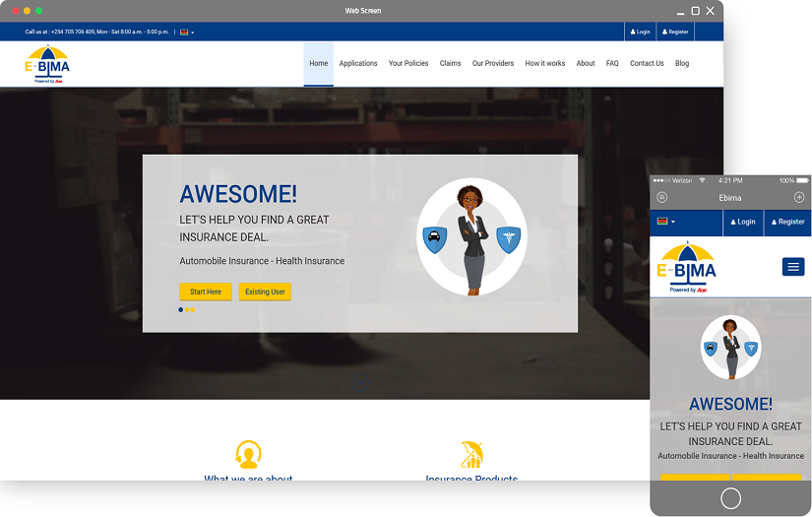This screenshot has width=812, height=517.
Task: Click the Insurance Products umbrella family icon
Action: pyautogui.click(x=471, y=454)
